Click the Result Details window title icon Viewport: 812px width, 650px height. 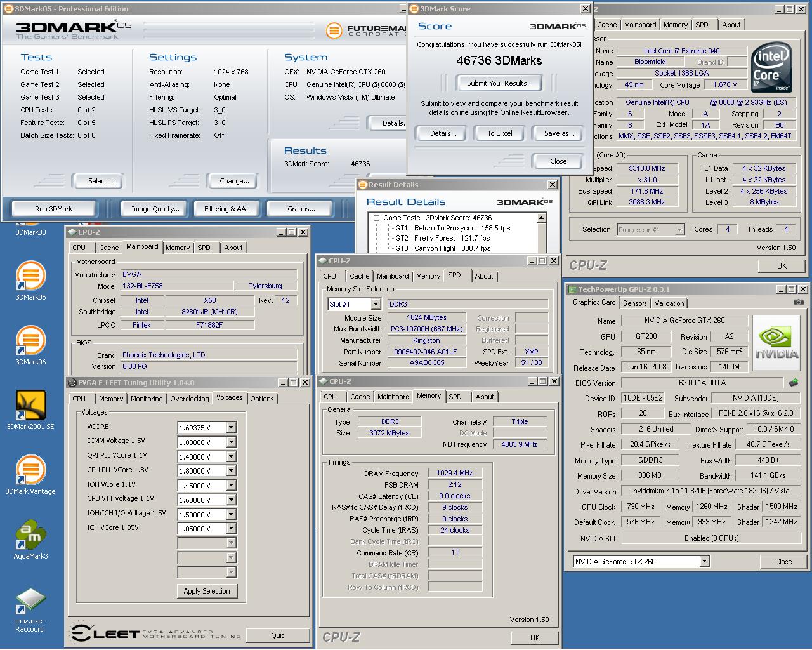(x=363, y=185)
